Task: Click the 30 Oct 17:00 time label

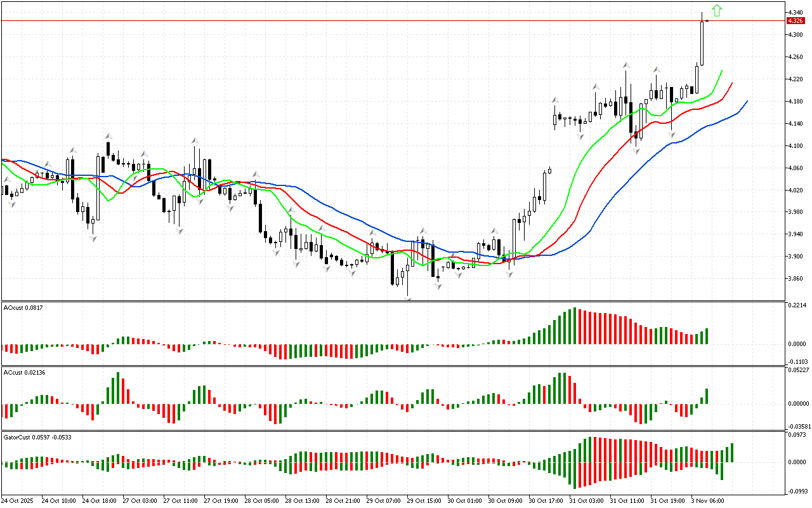Action: click(x=545, y=501)
